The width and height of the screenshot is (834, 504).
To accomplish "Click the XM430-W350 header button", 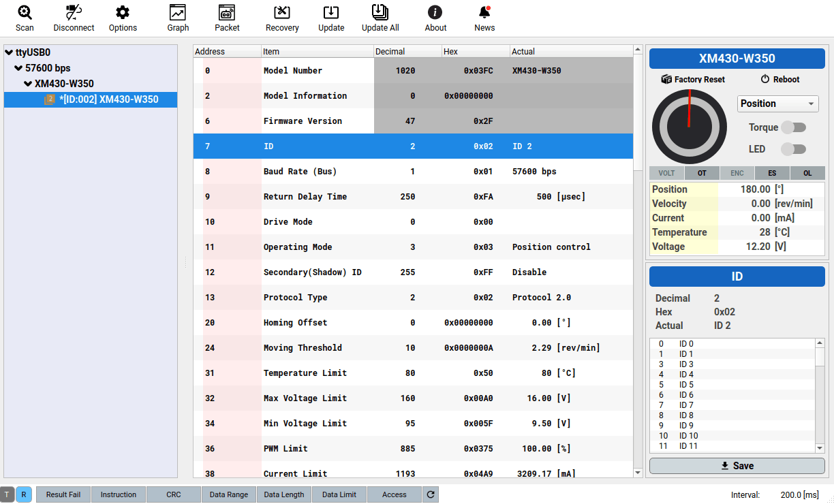I will coord(737,59).
